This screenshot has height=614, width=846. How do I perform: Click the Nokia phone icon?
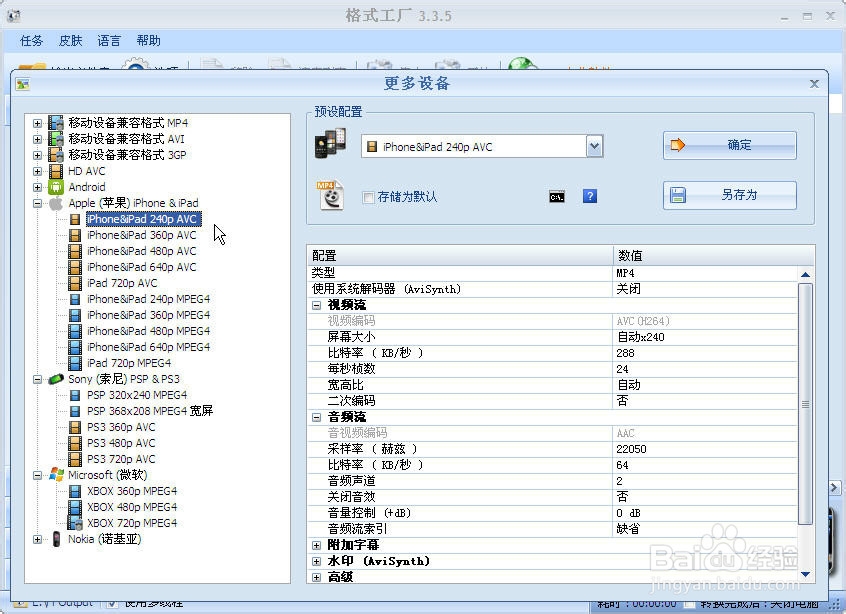tap(56, 539)
